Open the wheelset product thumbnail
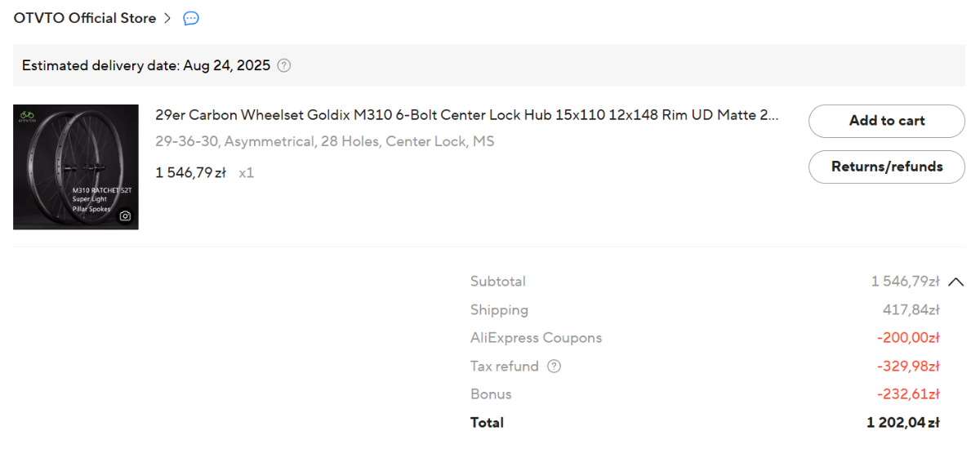 (76, 167)
